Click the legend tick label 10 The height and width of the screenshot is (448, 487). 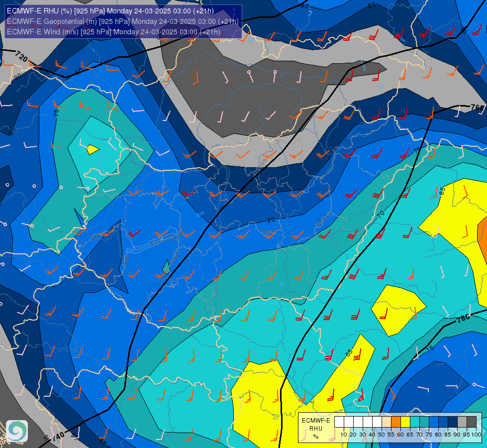(x=344, y=435)
